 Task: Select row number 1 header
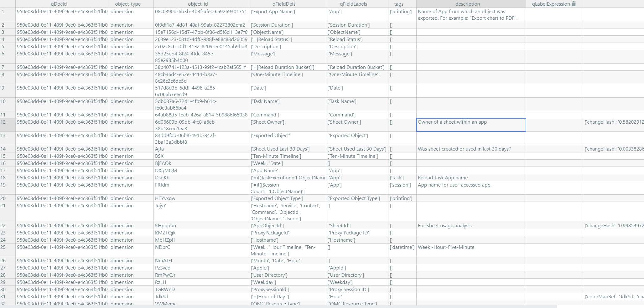coord(8,14)
